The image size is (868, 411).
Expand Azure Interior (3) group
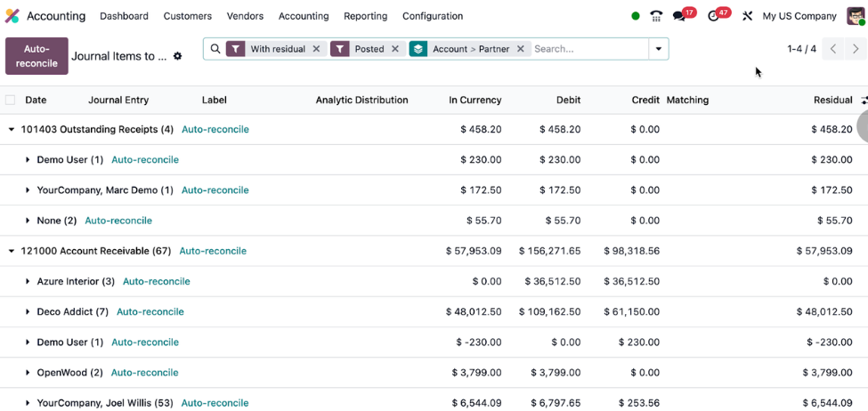point(27,281)
